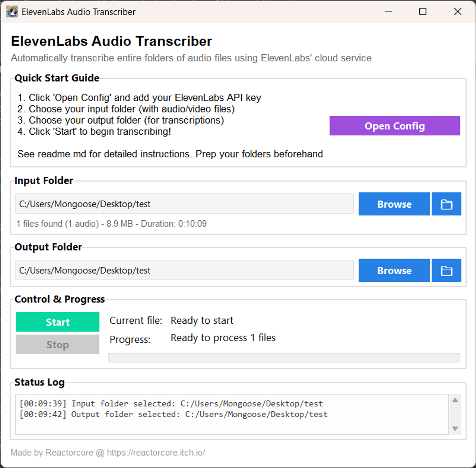Click 'Ready to start' current file status
The image size is (476, 468).
point(202,320)
